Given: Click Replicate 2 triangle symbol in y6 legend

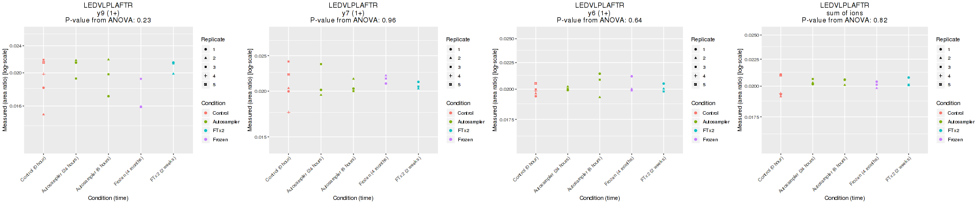Looking at the screenshot, I should 696,58.
